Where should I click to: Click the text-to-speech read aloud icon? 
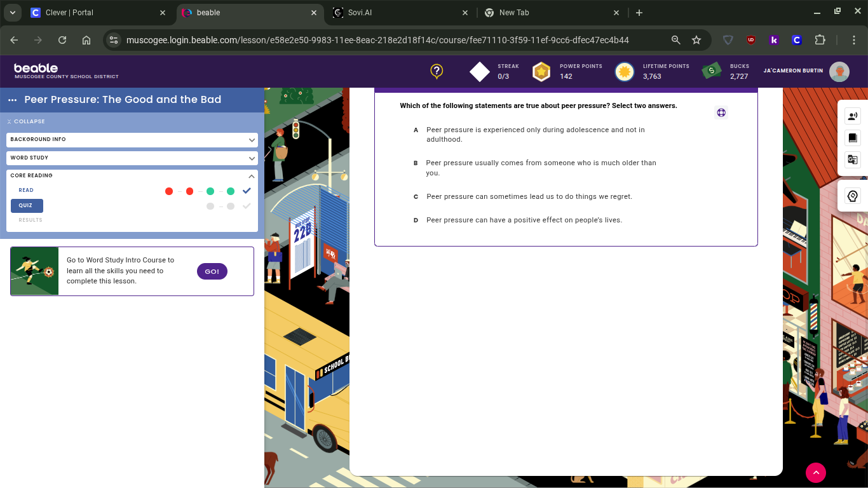pyautogui.click(x=853, y=116)
